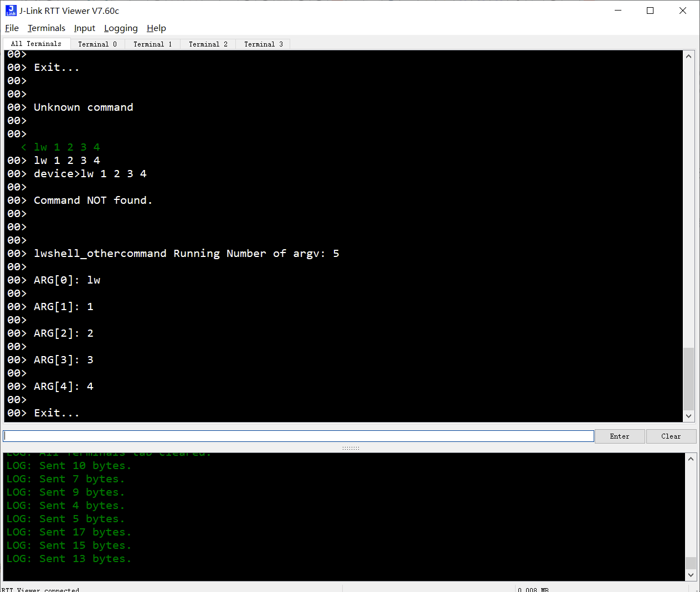Focus the command input text field

click(x=298, y=436)
